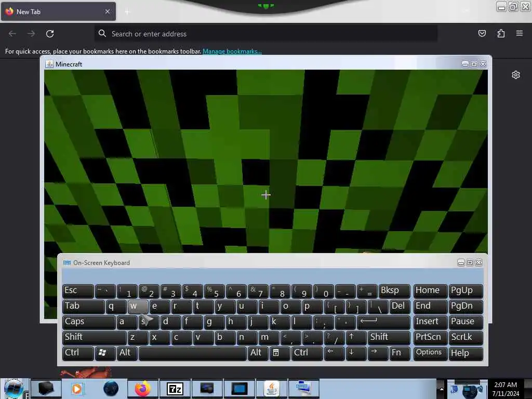Open keyboard Help
The image size is (532, 399).
point(465,353)
